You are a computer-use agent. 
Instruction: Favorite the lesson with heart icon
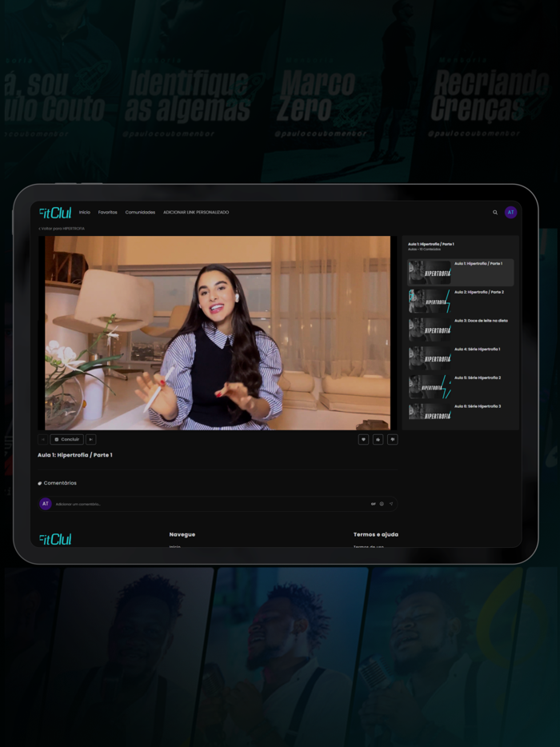pyautogui.click(x=363, y=439)
